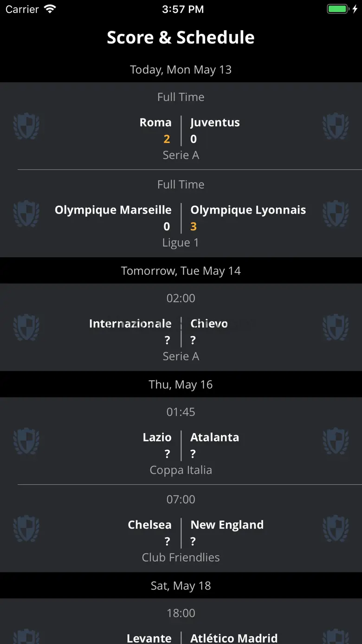Tap the Club Friendlies competition label
362x644 pixels.
coord(181,557)
